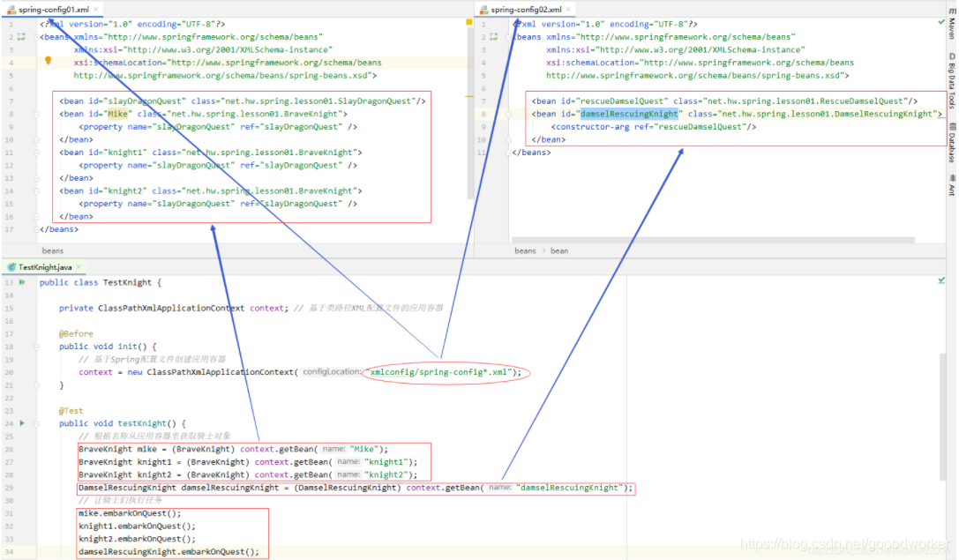This screenshot has width=959, height=560.
Task: Click the slayDragonQuest bean id on line 7
Action: point(145,101)
